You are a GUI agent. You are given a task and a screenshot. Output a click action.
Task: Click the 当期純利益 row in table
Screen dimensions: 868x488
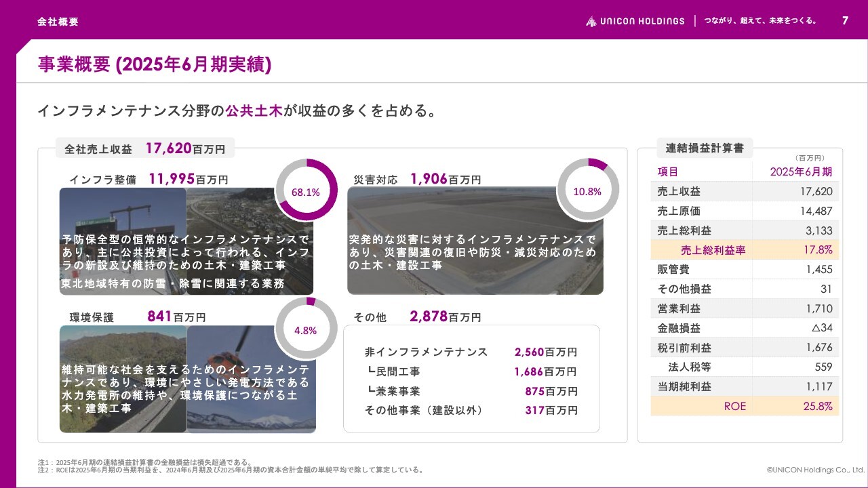point(745,387)
